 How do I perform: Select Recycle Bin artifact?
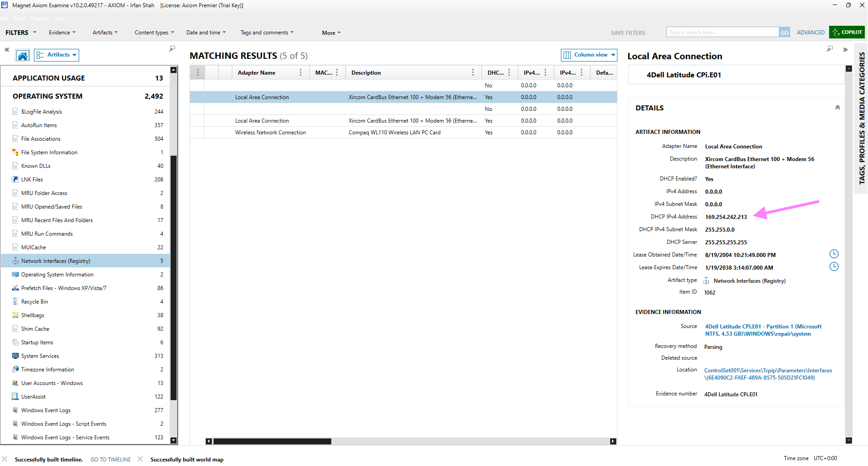click(x=85, y=302)
